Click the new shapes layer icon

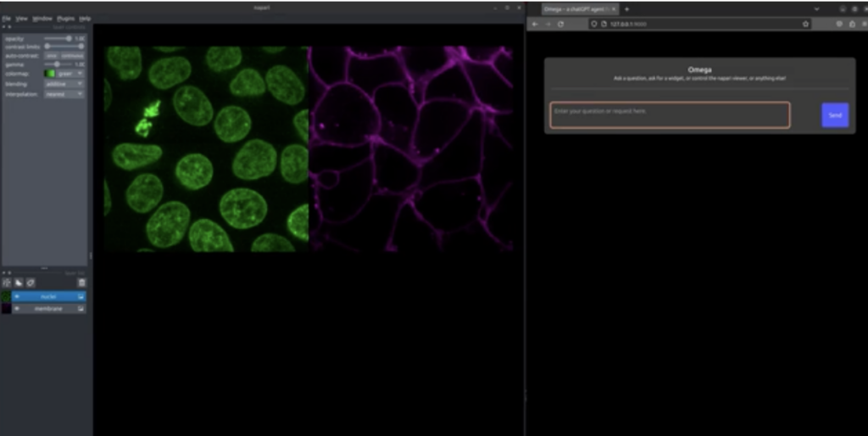click(19, 282)
